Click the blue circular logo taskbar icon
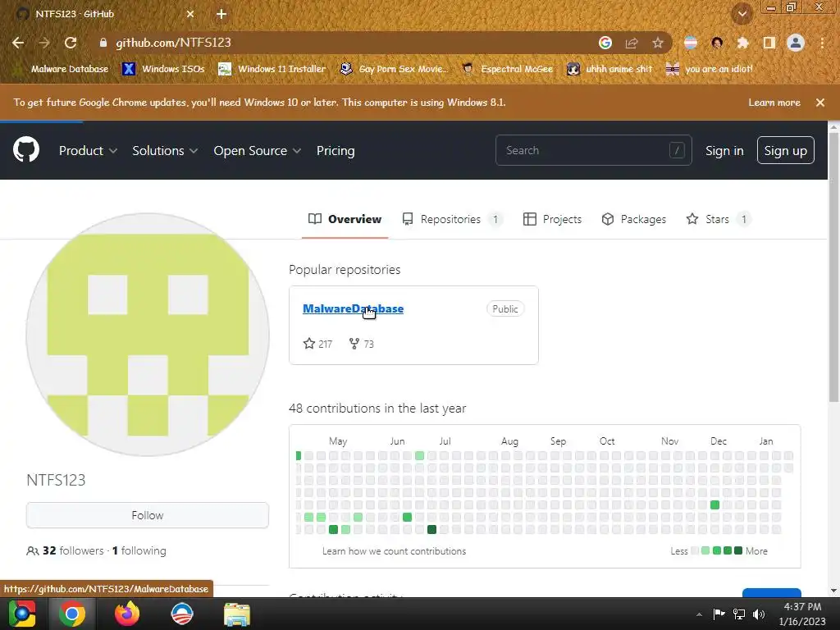Image resolution: width=840 pixels, height=630 pixels. coord(182,614)
